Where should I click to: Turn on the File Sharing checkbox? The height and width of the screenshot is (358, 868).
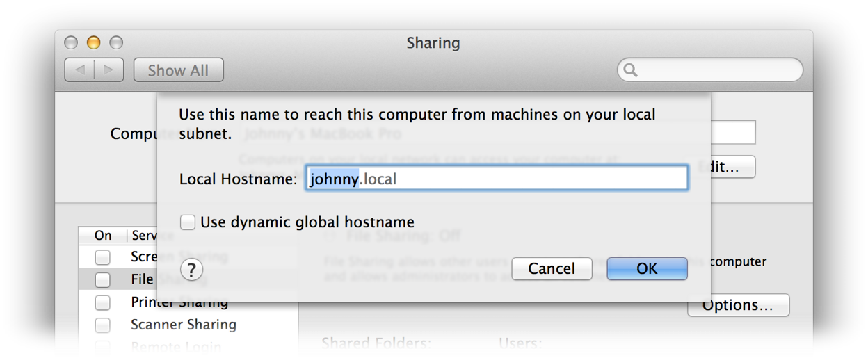103,280
